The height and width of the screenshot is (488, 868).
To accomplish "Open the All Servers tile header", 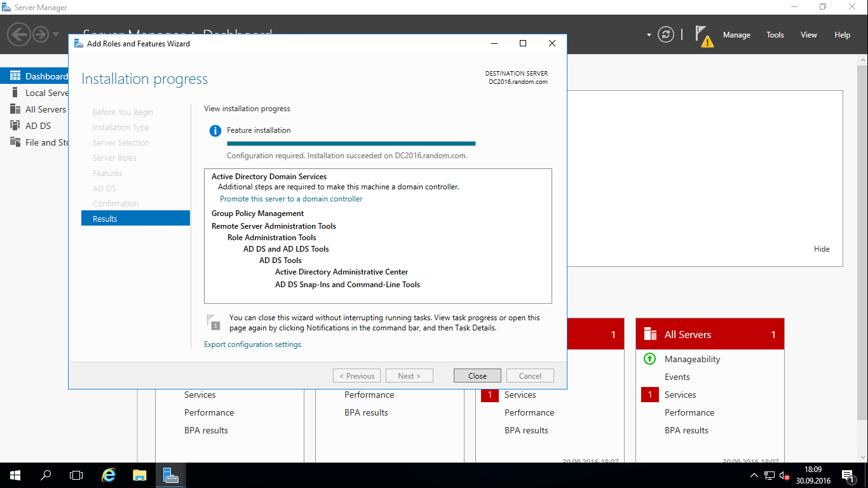I will (x=710, y=334).
